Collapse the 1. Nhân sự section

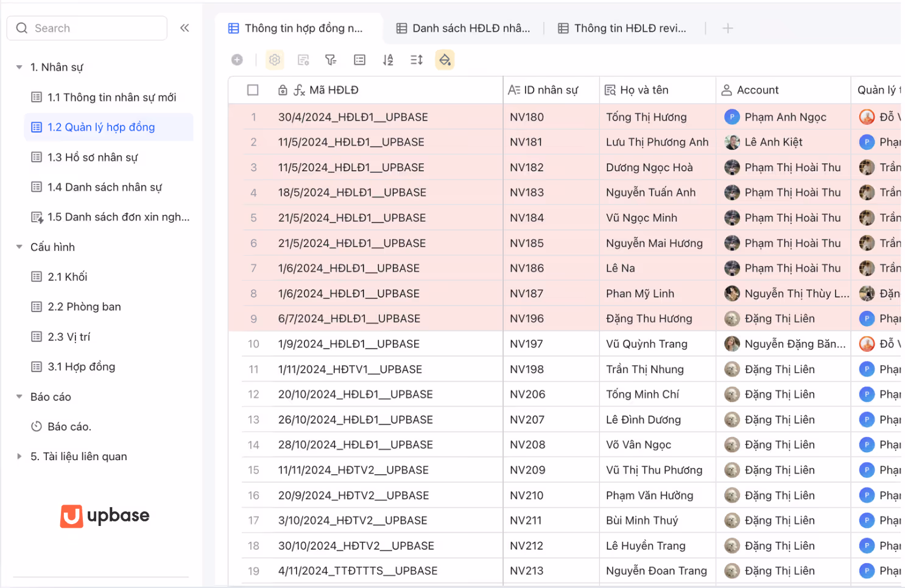19,67
